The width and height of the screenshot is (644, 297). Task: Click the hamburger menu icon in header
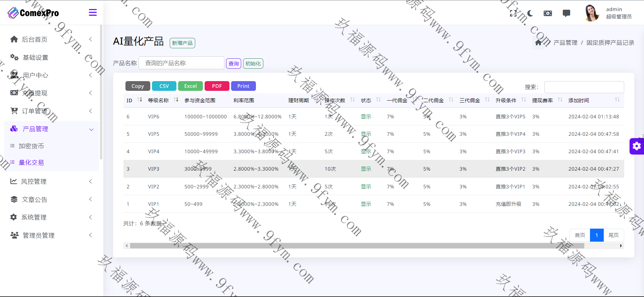(93, 13)
